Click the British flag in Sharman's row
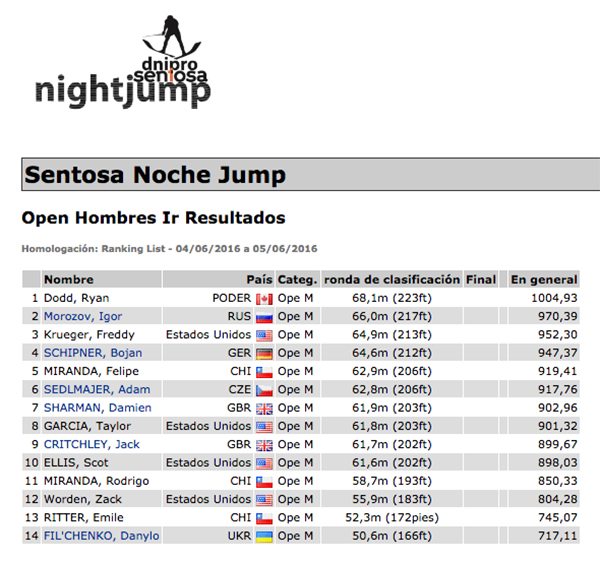 click(x=264, y=408)
